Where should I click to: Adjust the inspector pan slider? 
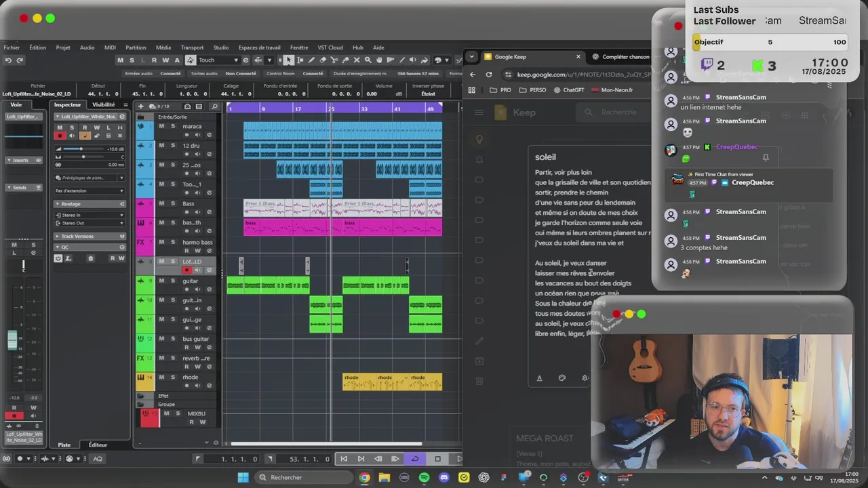tap(83, 157)
